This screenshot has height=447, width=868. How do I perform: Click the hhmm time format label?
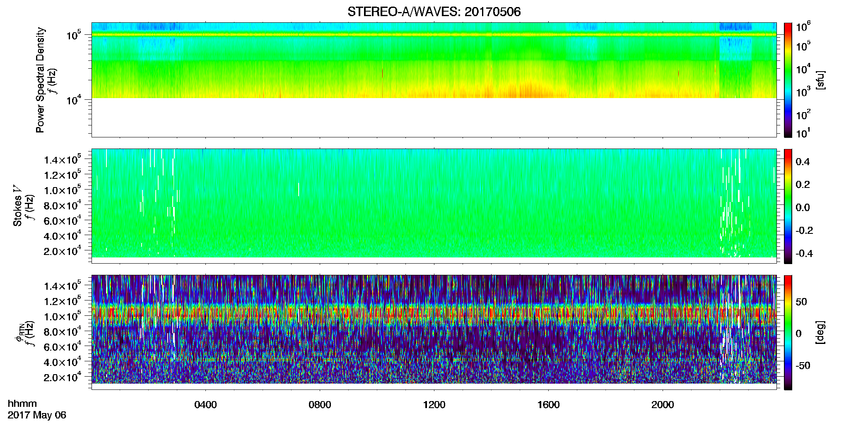[x=22, y=404]
